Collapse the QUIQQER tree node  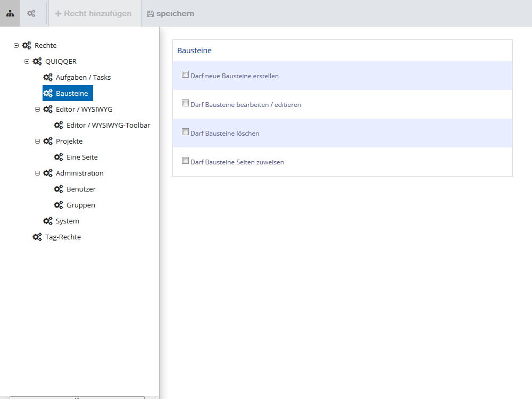(x=27, y=61)
